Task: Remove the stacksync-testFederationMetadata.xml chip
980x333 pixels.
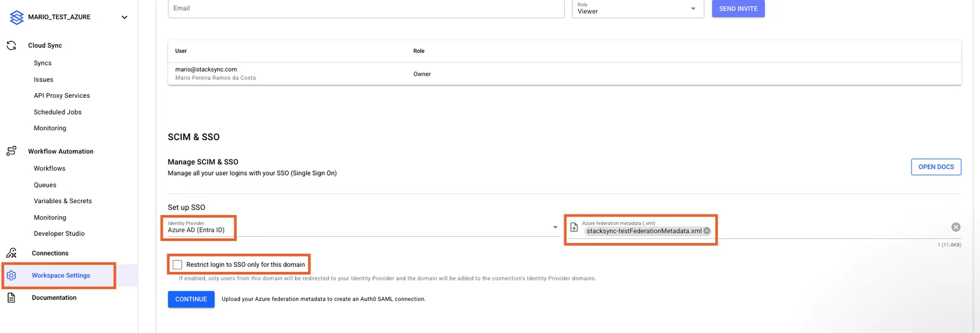Action: tap(707, 231)
